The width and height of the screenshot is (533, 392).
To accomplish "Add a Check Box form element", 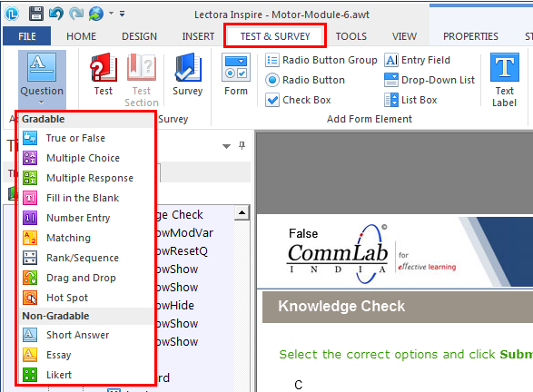I will [x=298, y=100].
